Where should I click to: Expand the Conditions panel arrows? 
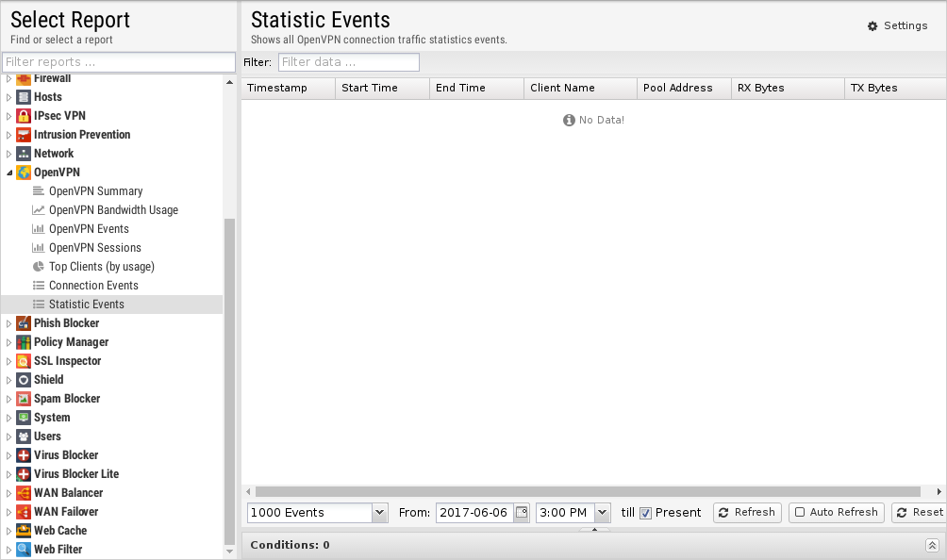[932, 545]
